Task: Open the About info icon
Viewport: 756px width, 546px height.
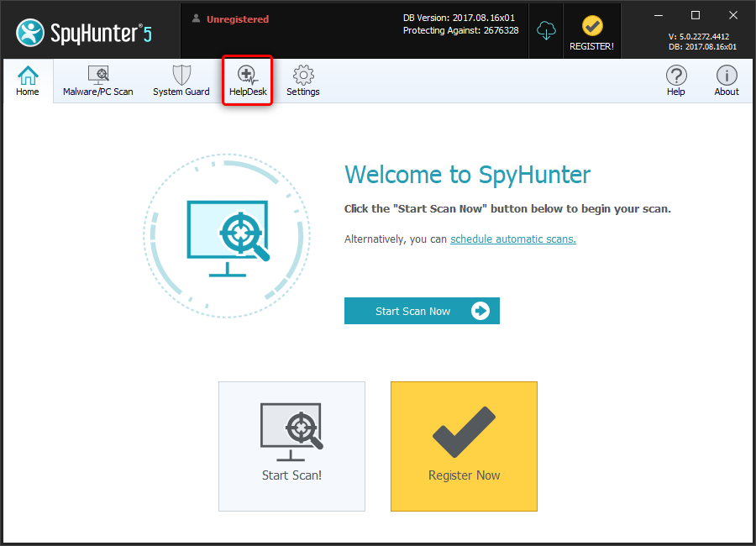Action: click(x=727, y=81)
